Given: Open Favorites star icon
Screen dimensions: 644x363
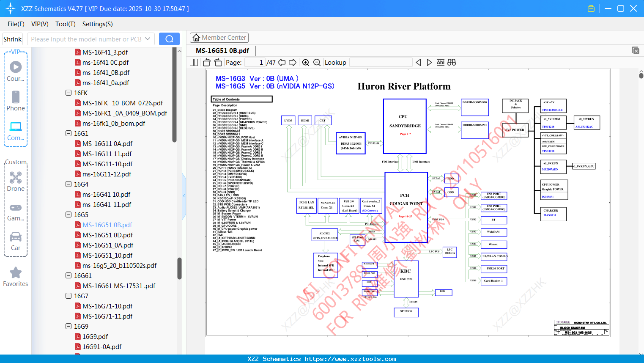Looking at the screenshot, I should [16, 272].
